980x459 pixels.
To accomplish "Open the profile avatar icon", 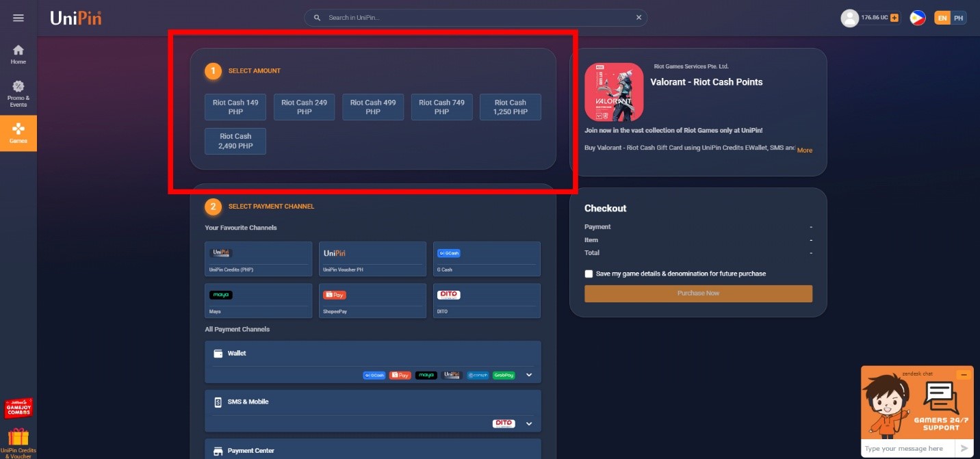I will tap(848, 18).
